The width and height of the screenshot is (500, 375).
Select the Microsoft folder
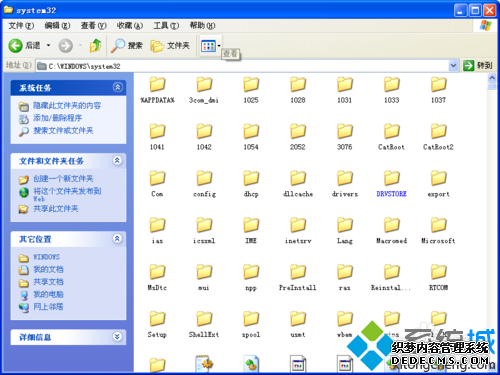438,230
